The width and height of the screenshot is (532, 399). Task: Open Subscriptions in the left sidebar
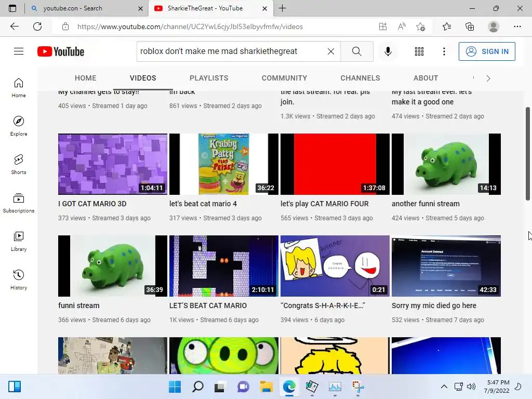click(19, 203)
